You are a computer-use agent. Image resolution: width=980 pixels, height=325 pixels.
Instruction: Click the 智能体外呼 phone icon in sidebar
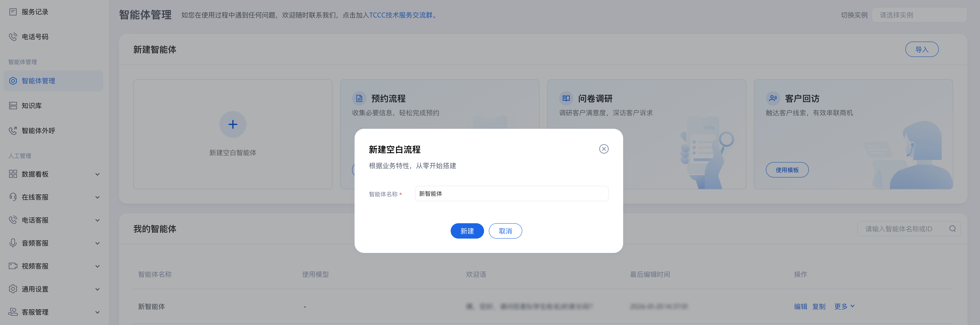pyautogui.click(x=13, y=131)
